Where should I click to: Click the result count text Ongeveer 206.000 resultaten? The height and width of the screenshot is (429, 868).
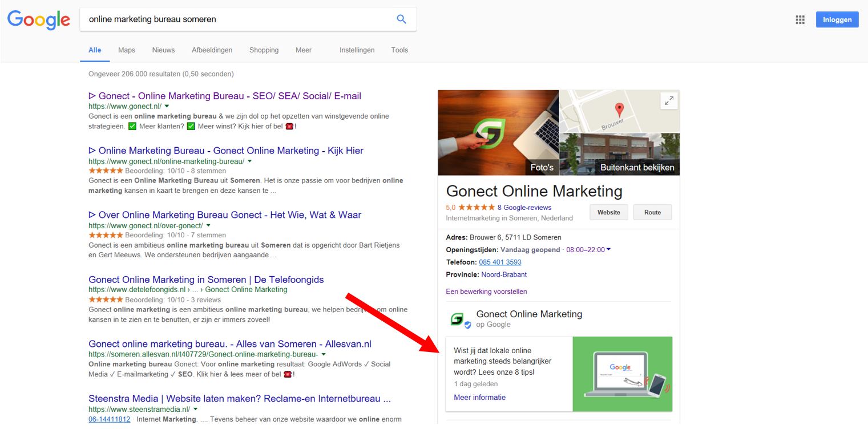point(161,74)
